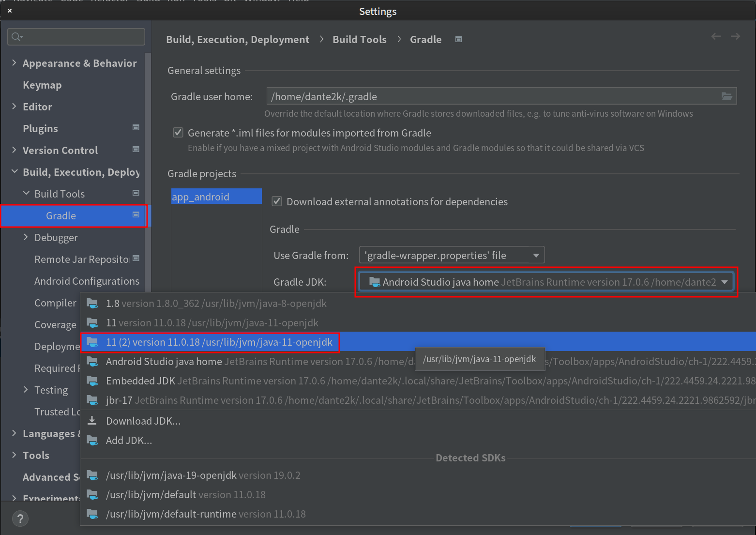Image resolution: width=756 pixels, height=535 pixels.
Task: Open Plugins settings
Action: (x=40, y=128)
